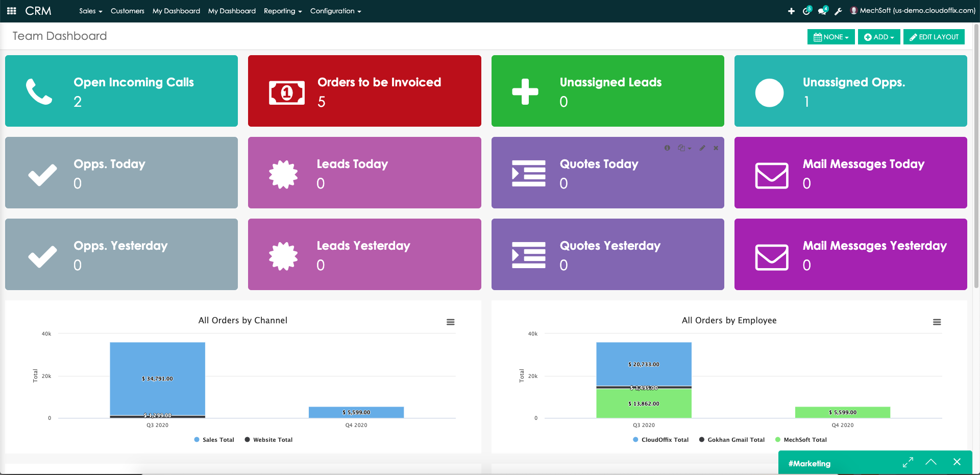Click the money bill icon on Orders to be Invoiced
The width and height of the screenshot is (980, 475).
pos(287,92)
